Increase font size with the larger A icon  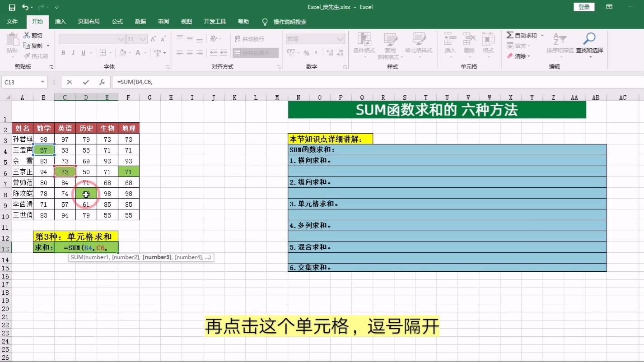[153, 39]
